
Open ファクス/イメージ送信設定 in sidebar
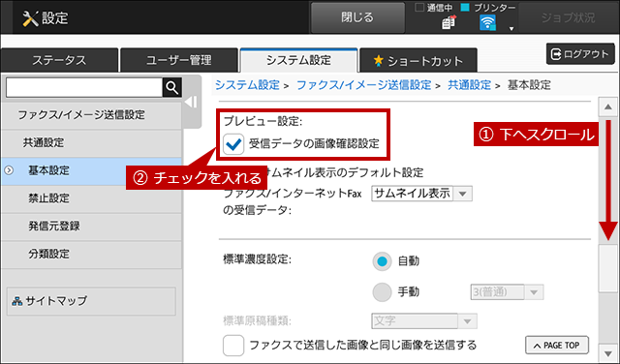(x=91, y=115)
